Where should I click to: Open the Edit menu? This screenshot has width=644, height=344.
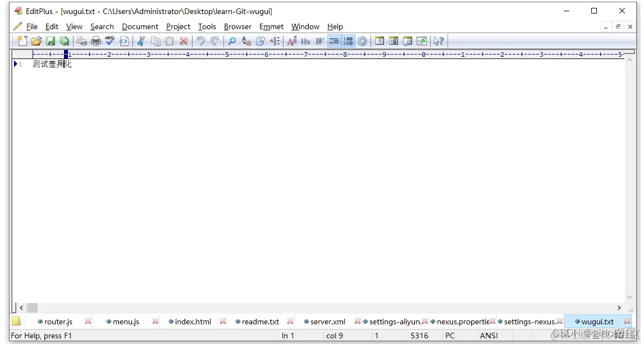point(52,27)
